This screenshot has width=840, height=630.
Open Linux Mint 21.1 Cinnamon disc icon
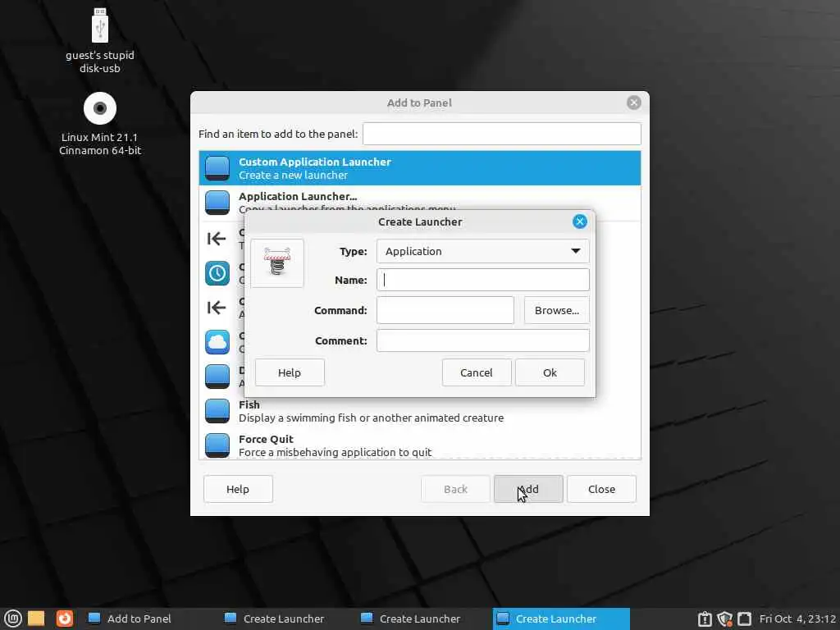99,123
